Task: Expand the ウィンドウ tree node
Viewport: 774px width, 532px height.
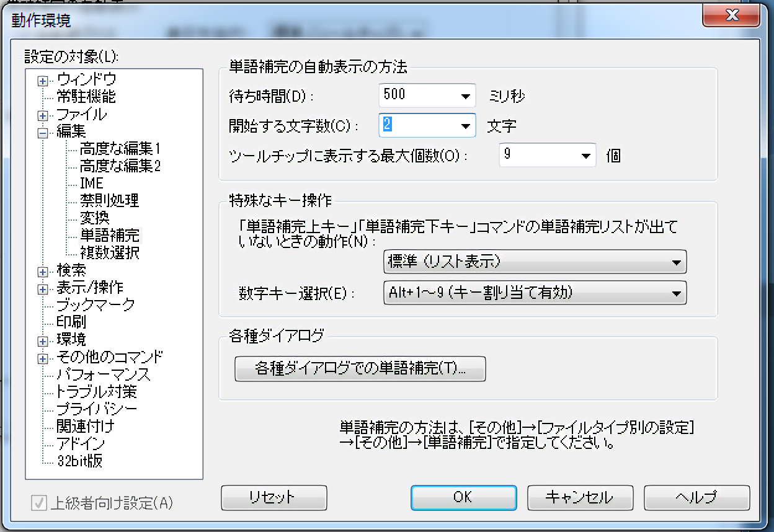Action: tap(43, 80)
